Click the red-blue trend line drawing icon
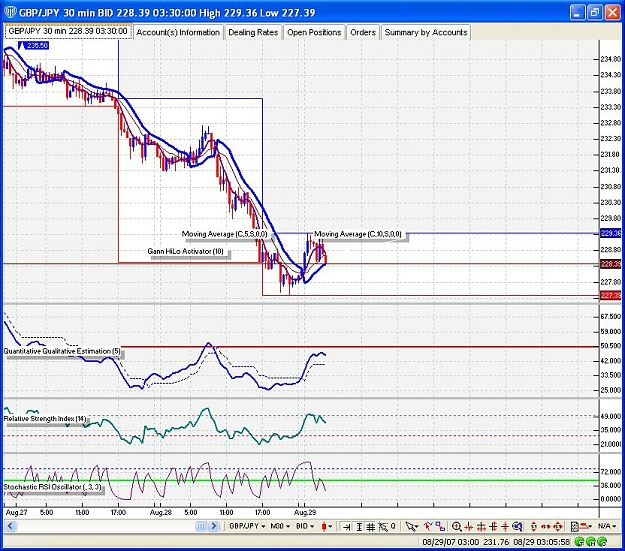 tap(428, 526)
